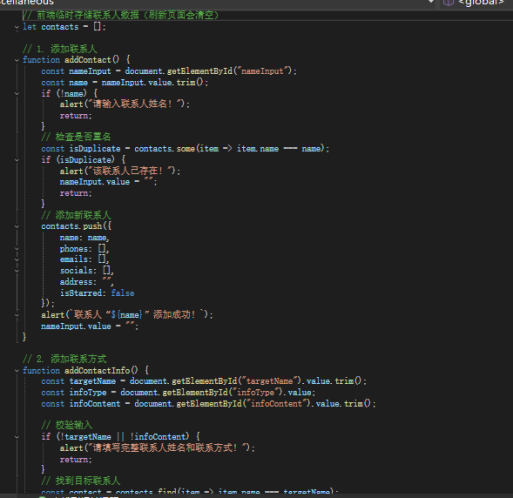This screenshot has height=498, width=513.
Task: Click the comment '// 添加新联系人'
Action: point(76,215)
